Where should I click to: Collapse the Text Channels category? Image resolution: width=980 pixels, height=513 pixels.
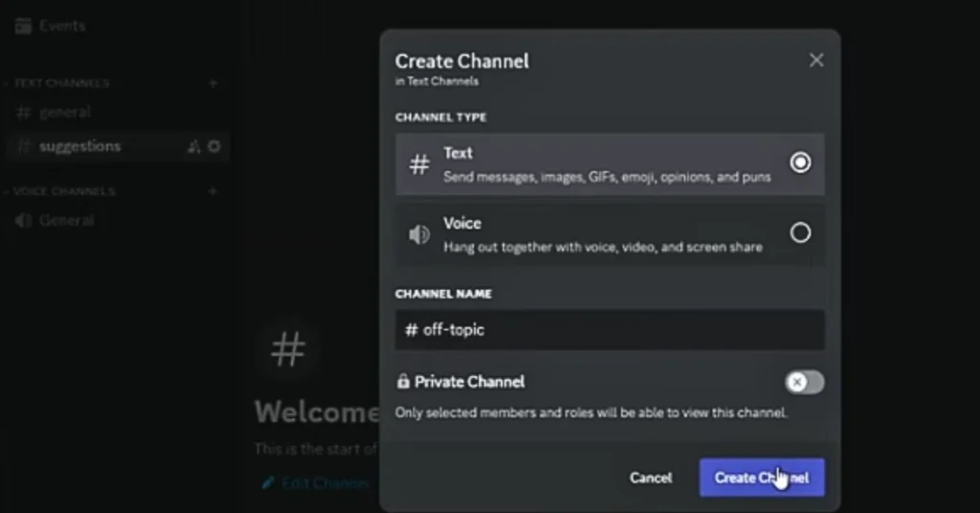[x=61, y=83]
